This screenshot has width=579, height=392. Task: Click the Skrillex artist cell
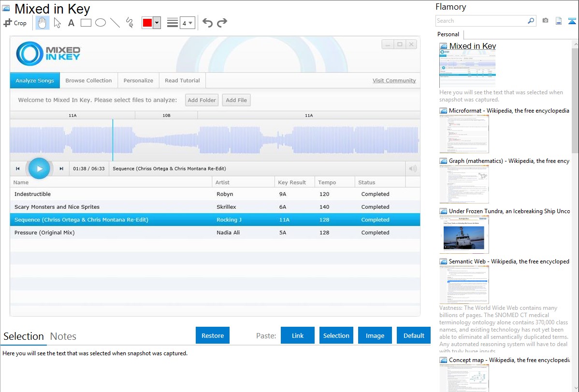pos(226,207)
